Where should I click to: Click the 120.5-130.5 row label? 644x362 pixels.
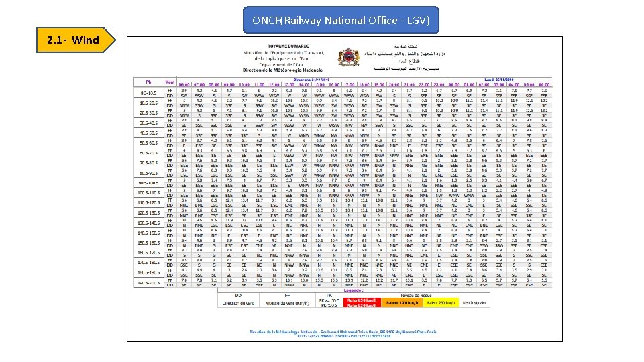pyautogui.click(x=149, y=213)
